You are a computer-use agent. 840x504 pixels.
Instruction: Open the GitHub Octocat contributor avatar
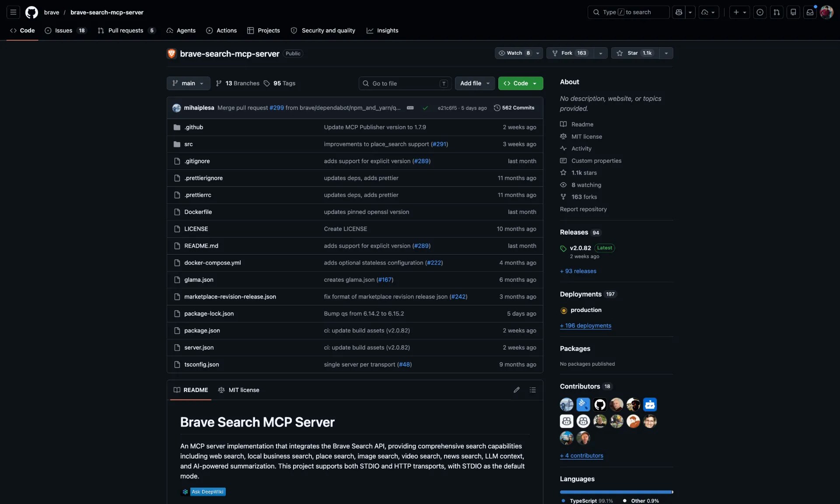pos(600,405)
